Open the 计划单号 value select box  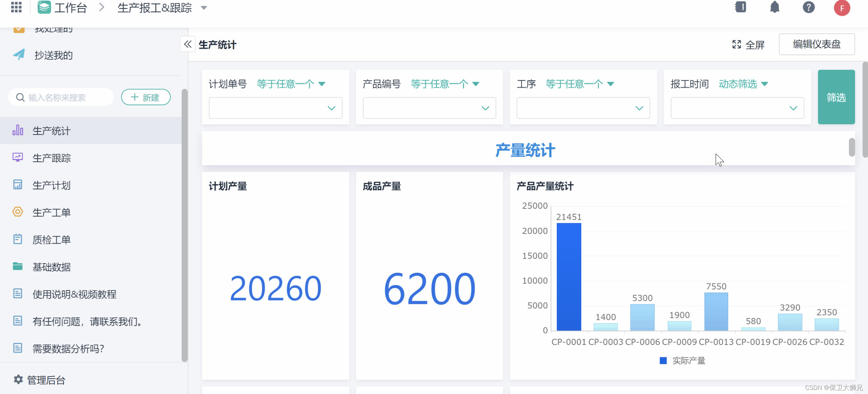point(275,108)
